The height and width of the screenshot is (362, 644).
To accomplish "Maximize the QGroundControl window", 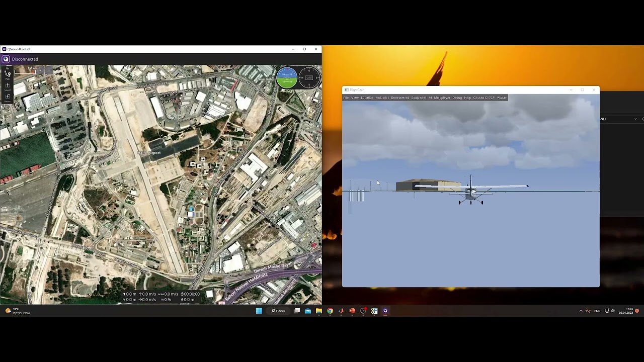I will pyautogui.click(x=304, y=49).
